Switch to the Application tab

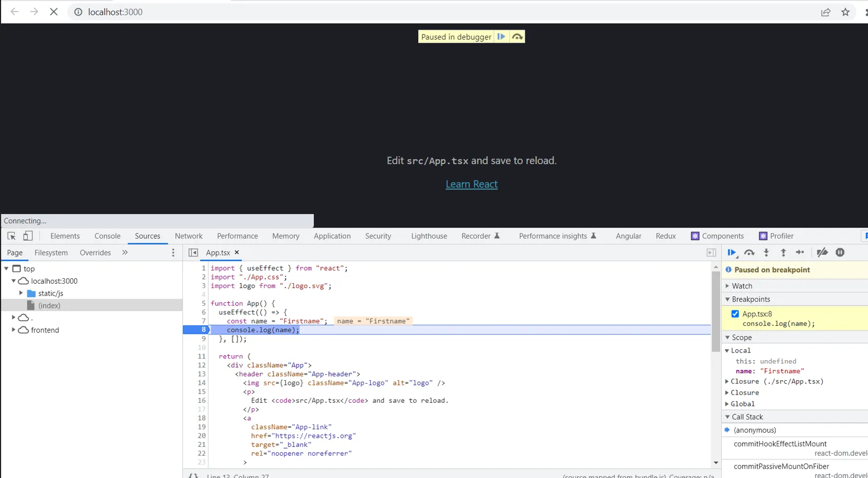click(332, 236)
